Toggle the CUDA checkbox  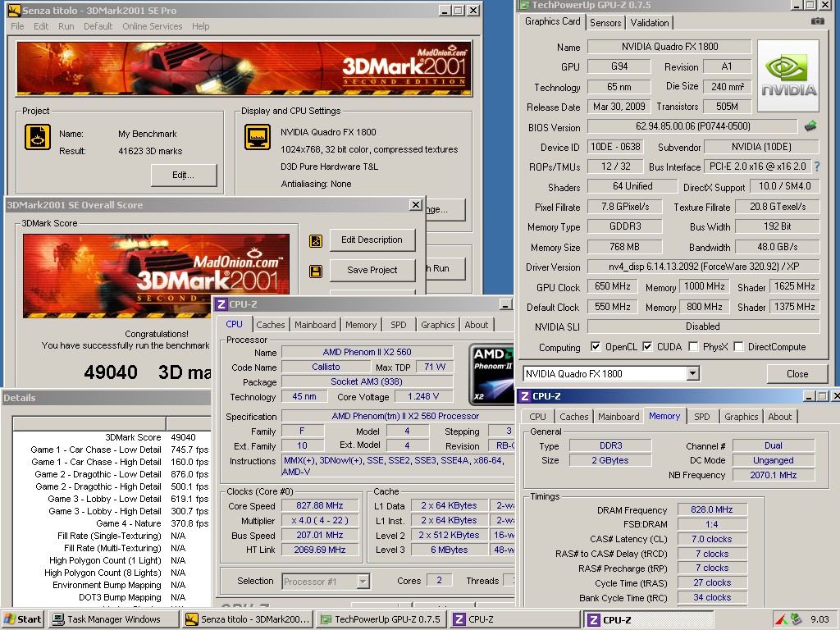tap(647, 347)
